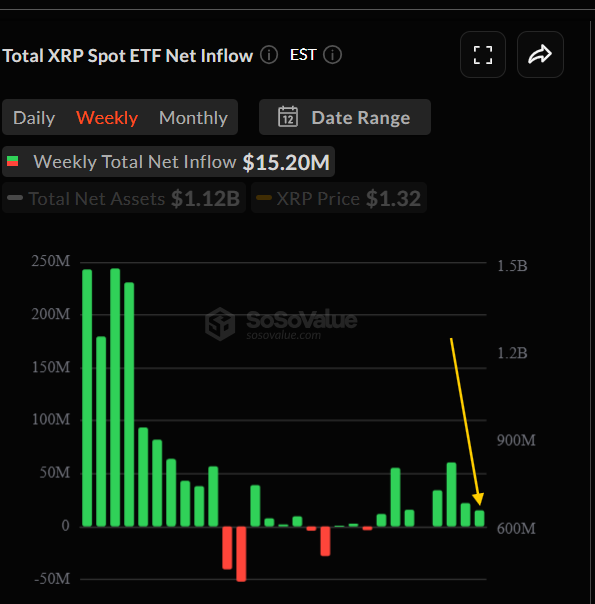Image resolution: width=595 pixels, height=604 pixels.
Task: Click the $1.12B net assets value
Action: 206,199
